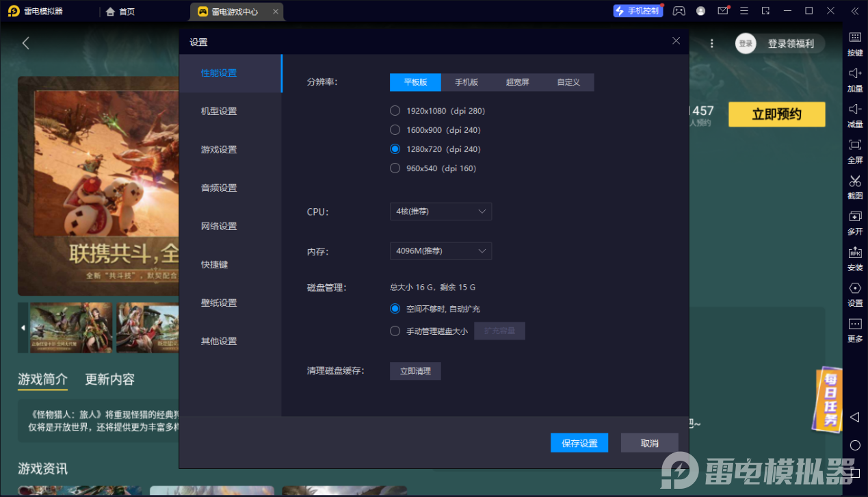This screenshot has height=497, width=868.
Task: Open multi-instance 多开 sidebar icon
Action: click(x=855, y=222)
